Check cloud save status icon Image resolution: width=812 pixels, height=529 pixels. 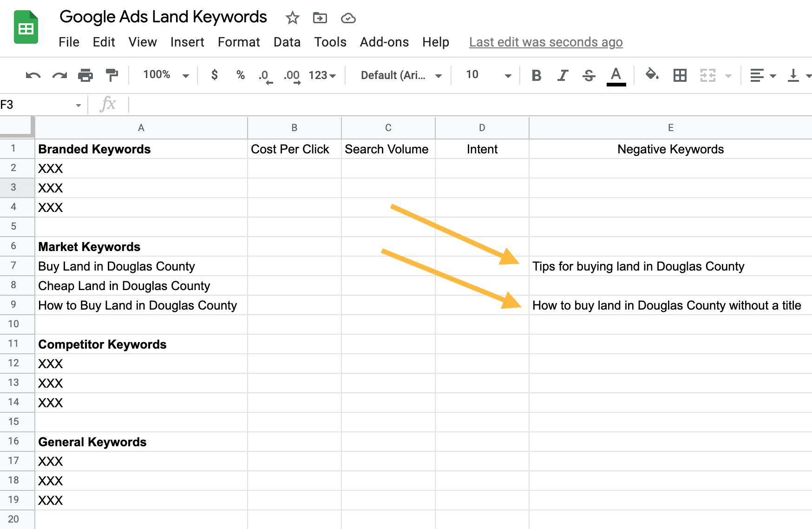(348, 18)
